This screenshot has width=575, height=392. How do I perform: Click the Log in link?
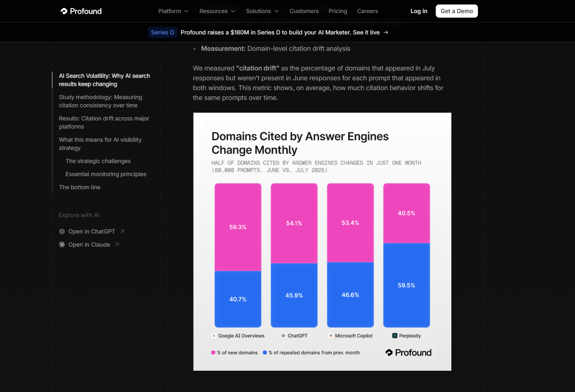[419, 11]
